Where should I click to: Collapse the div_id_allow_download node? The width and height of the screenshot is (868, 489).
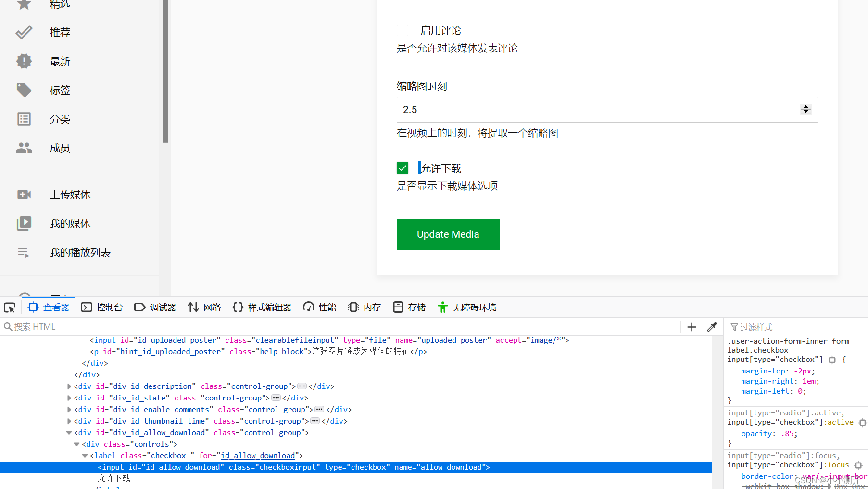point(69,432)
